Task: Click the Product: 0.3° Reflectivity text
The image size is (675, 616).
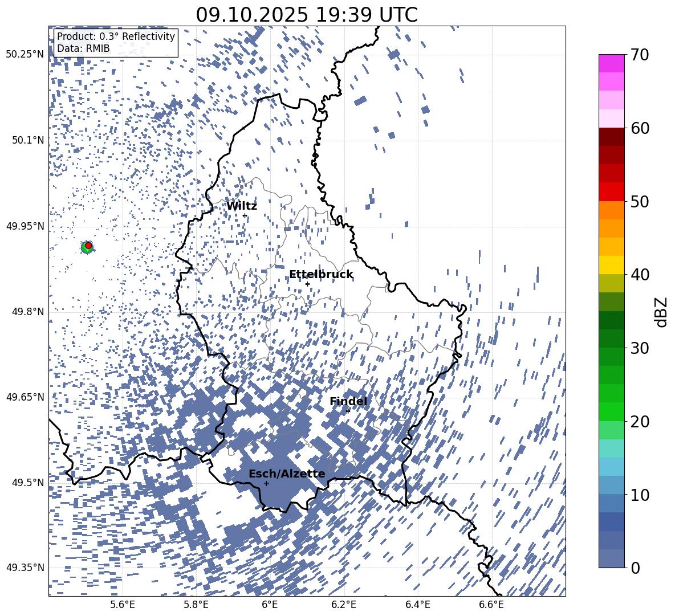Action: [116, 36]
